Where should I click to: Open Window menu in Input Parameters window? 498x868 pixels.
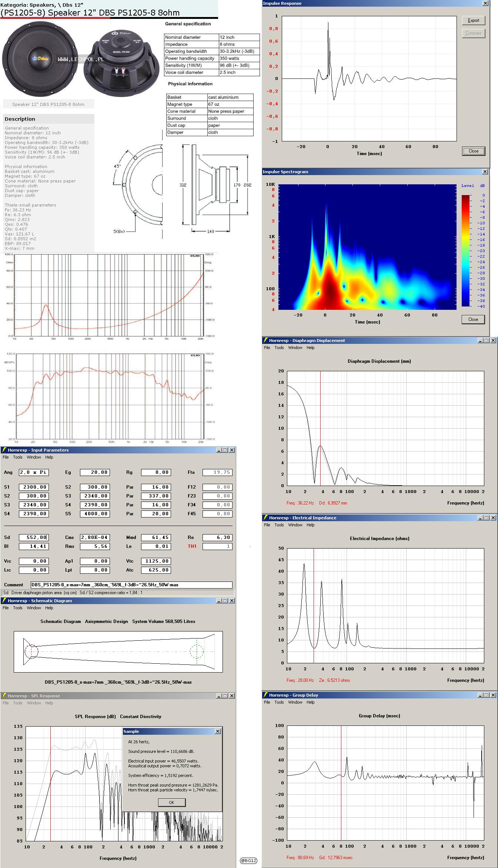click(x=34, y=457)
